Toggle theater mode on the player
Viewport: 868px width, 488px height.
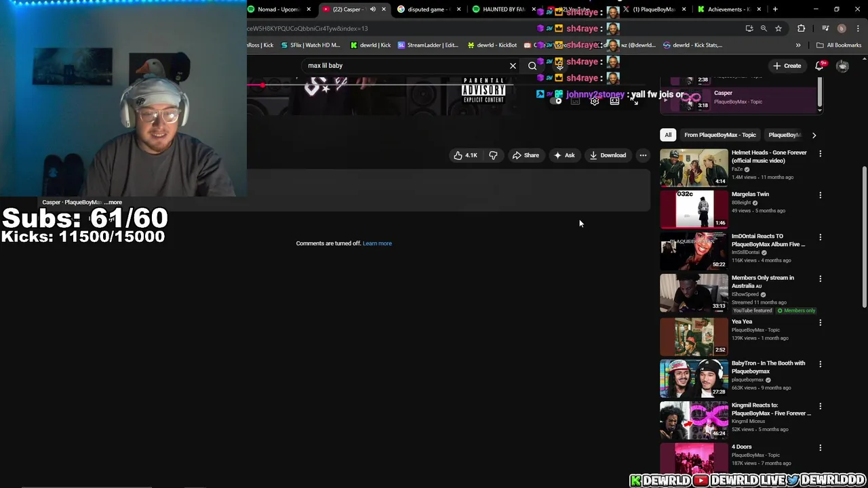614,102
